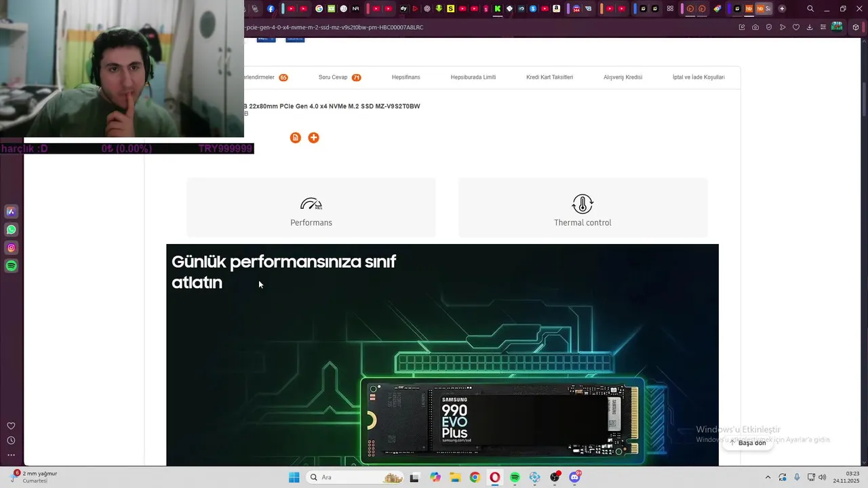Open sidebar three-dot more menu
The image size is (868, 488).
point(11,455)
